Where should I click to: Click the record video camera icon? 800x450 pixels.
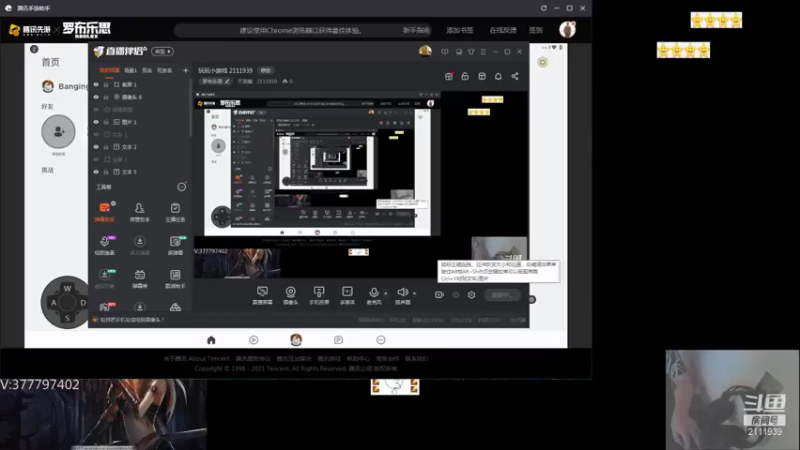(x=439, y=295)
